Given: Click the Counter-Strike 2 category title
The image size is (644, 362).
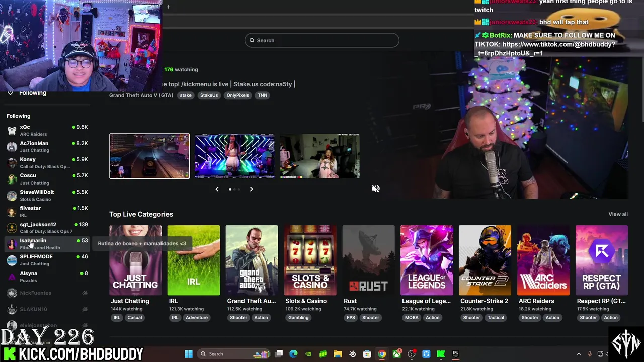Looking at the screenshot, I should [484, 301].
